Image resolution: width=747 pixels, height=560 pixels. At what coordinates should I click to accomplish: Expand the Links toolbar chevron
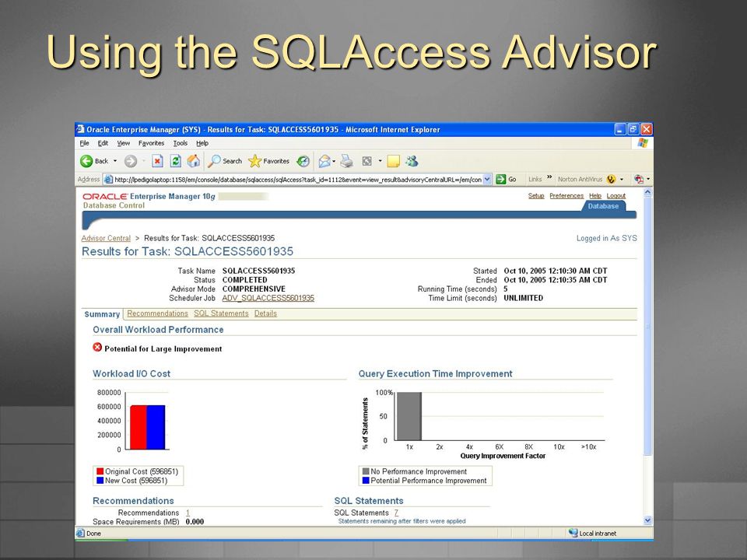click(x=549, y=177)
